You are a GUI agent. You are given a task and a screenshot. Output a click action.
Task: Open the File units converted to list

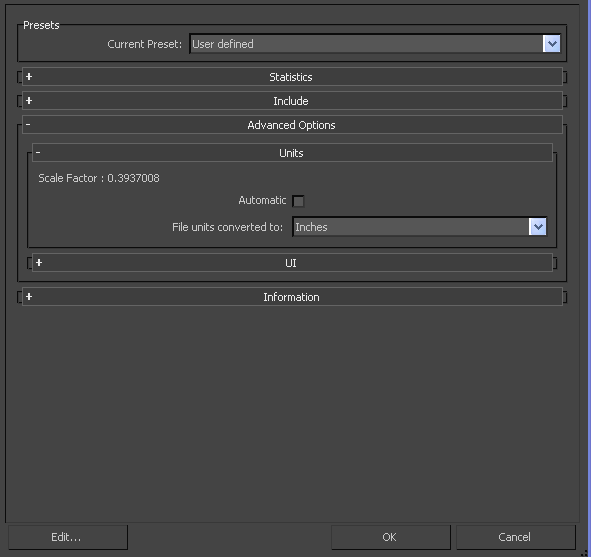[x=420, y=226]
